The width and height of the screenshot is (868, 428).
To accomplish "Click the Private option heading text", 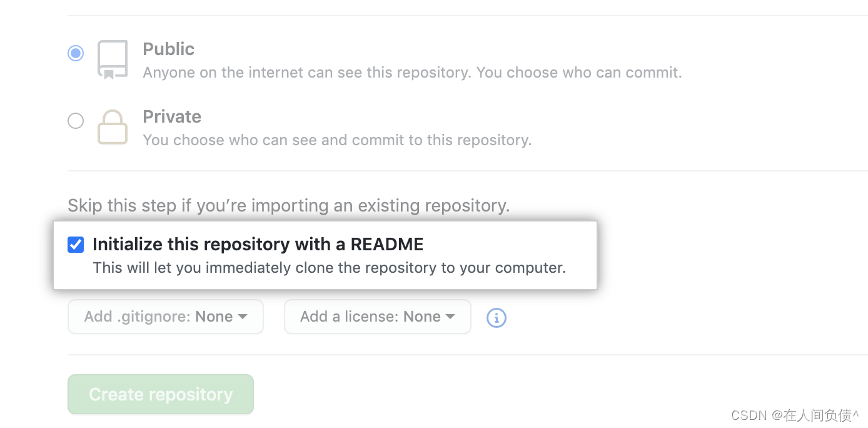I will (x=172, y=116).
